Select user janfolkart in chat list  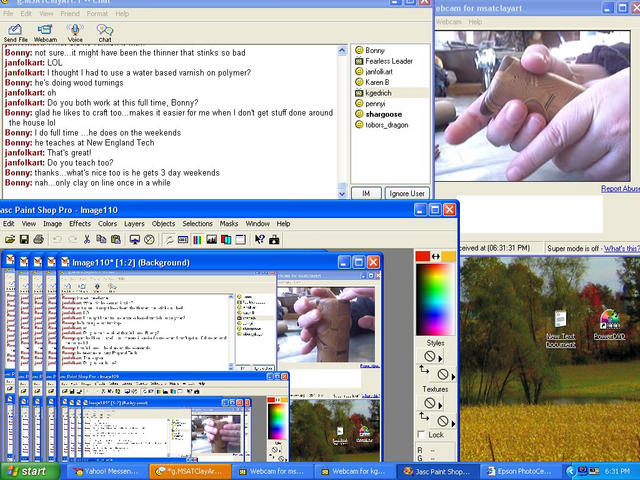click(x=379, y=72)
